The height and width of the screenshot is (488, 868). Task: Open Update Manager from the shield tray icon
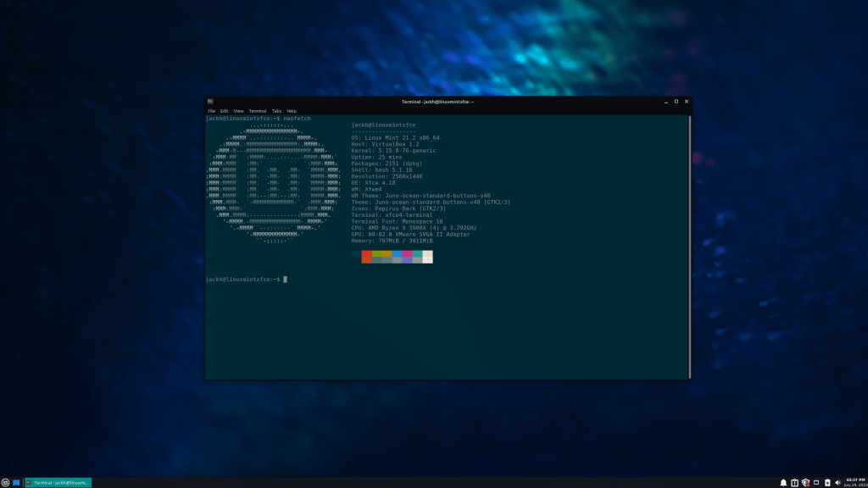pos(806,482)
